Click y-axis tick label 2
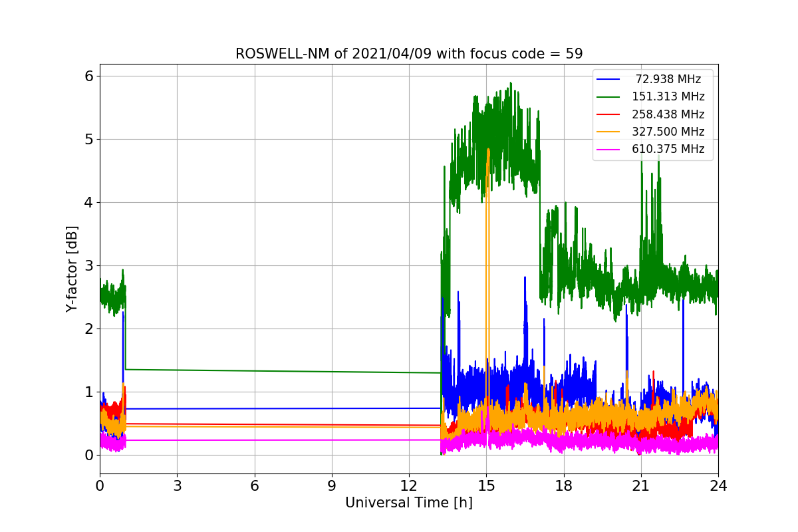The height and width of the screenshot is (532, 798). pyautogui.click(x=89, y=329)
